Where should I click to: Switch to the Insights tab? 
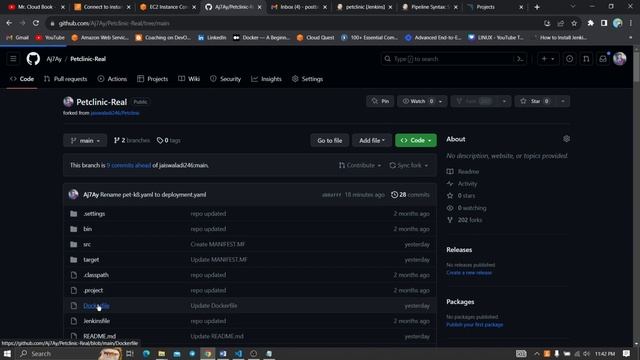coord(266,79)
